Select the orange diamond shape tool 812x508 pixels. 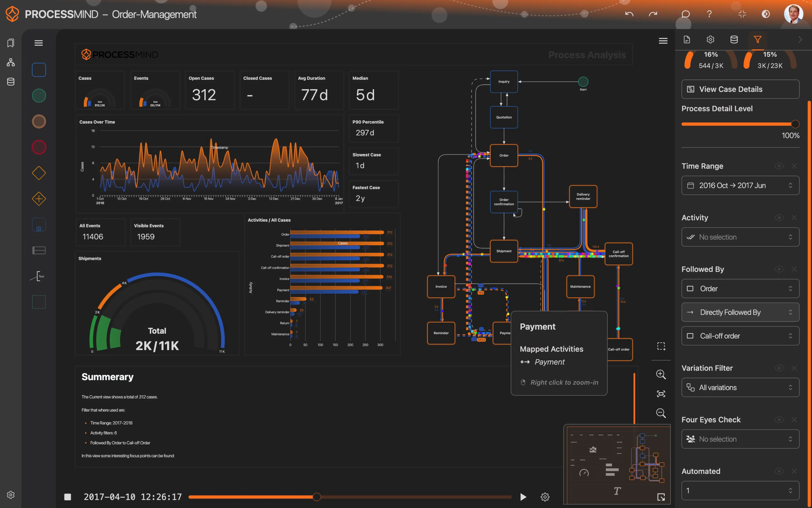pyautogui.click(x=39, y=173)
